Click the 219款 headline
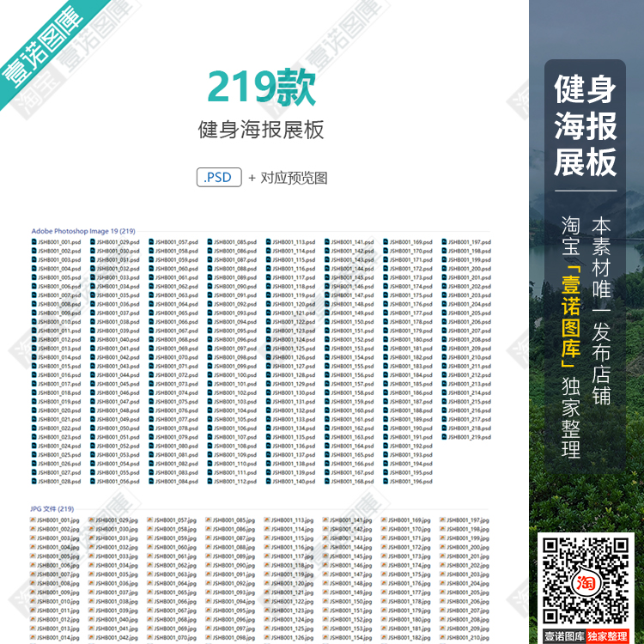The image size is (644, 644). 262,87
